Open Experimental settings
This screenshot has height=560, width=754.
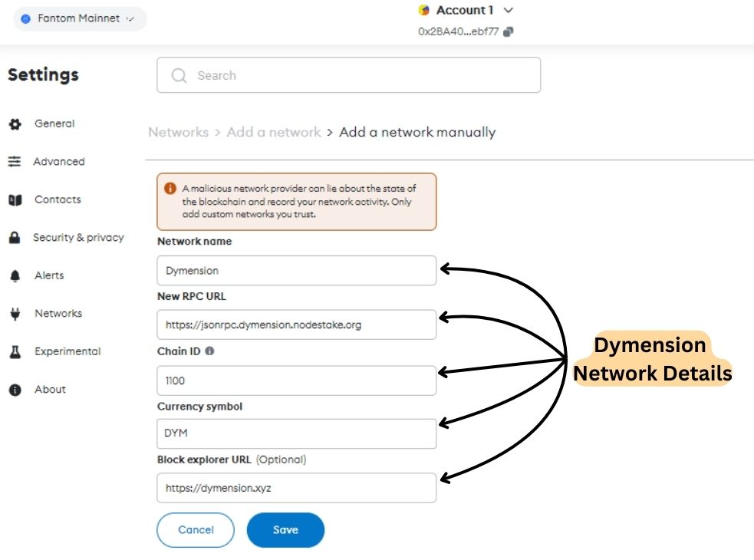(67, 351)
